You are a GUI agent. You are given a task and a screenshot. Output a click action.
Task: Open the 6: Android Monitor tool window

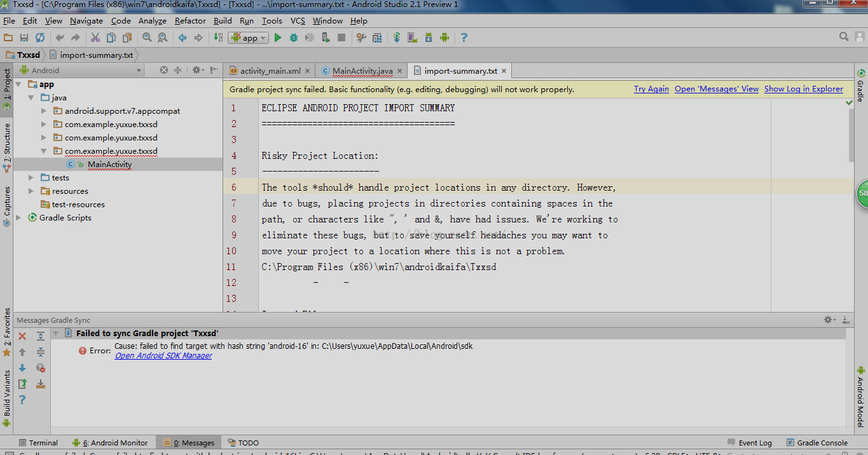(110, 443)
